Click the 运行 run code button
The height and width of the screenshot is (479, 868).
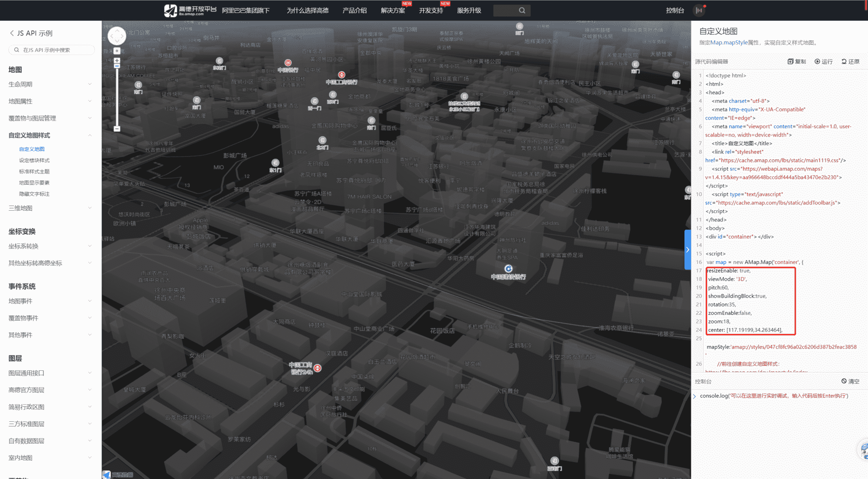click(x=824, y=62)
